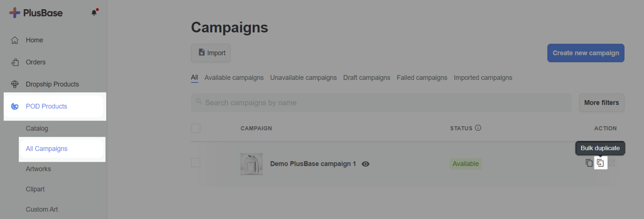This screenshot has width=644, height=219.
Task: Click Create new campaign button
Action: [x=586, y=53]
